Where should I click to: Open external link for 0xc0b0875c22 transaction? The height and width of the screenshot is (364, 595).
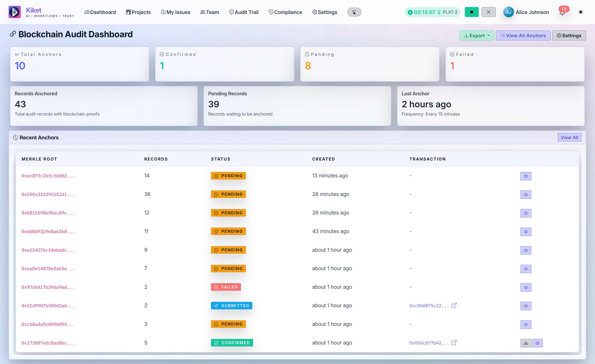(x=454, y=306)
